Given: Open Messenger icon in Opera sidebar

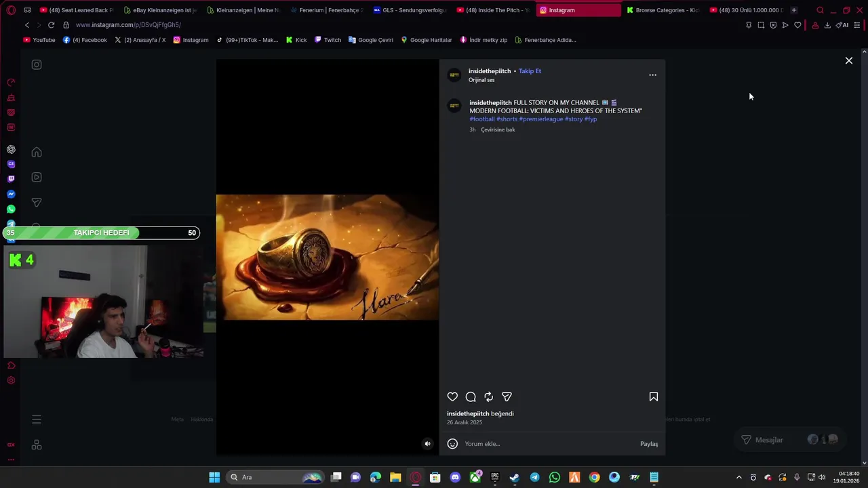Looking at the screenshot, I should [11, 194].
